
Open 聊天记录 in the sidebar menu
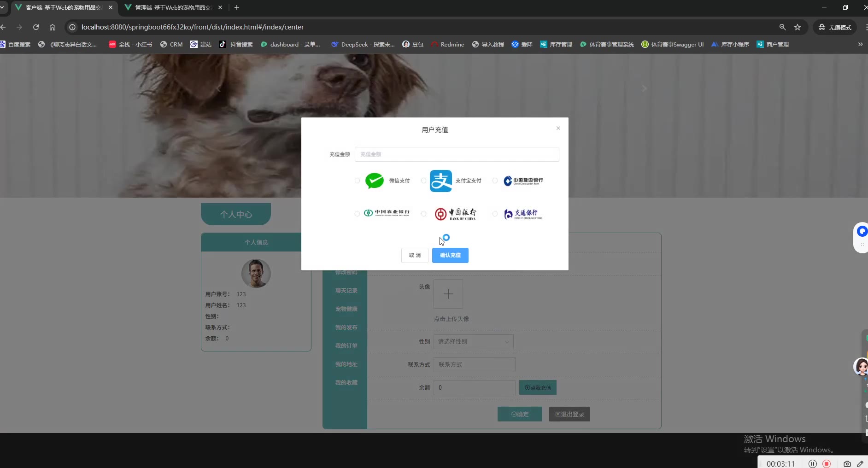[346, 291]
